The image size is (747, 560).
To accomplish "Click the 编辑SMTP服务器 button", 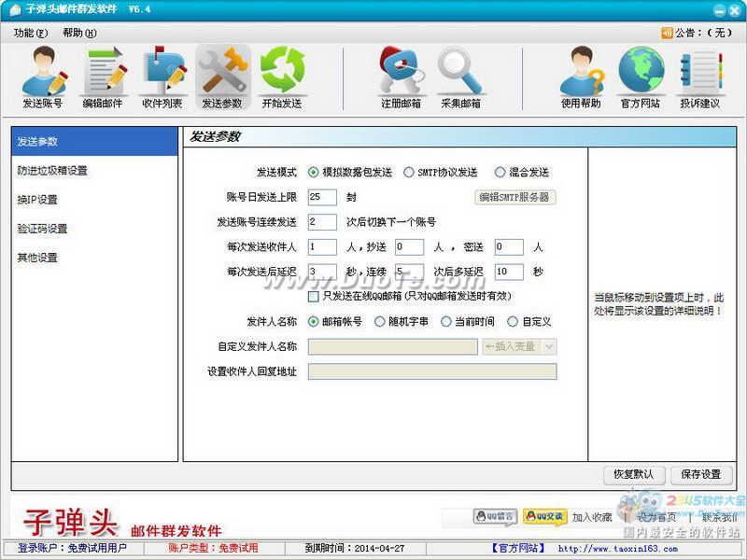I will [x=515, y=197].
